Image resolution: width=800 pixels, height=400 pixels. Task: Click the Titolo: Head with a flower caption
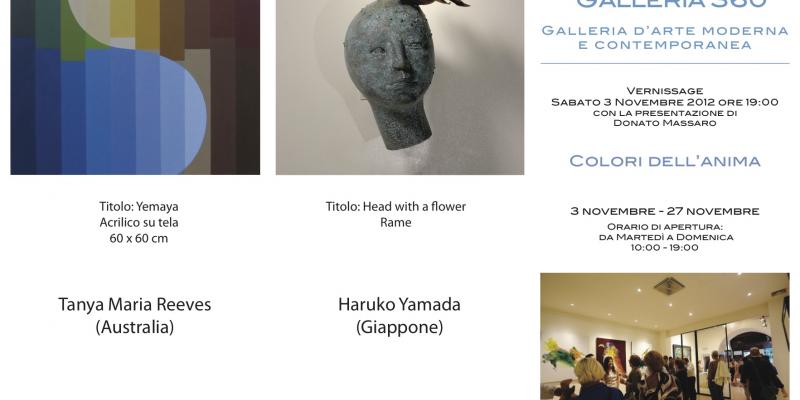[396, 207]
